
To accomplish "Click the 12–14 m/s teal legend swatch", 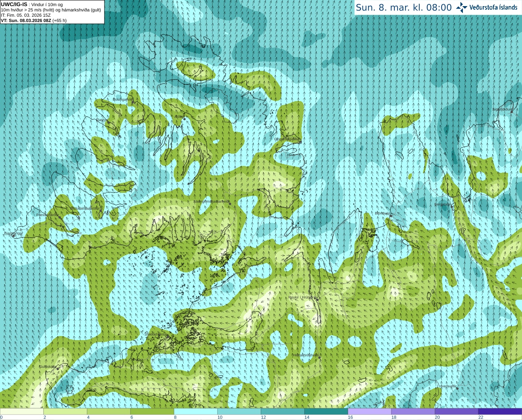I will click(283, 411).
